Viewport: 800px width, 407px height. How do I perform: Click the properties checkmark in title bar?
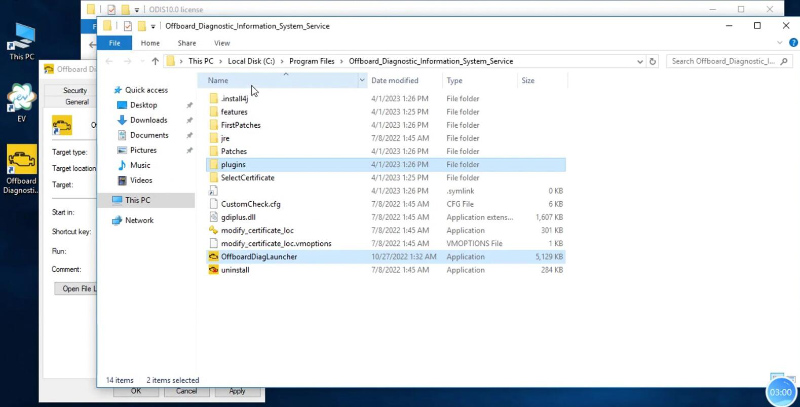coord(128,26)
